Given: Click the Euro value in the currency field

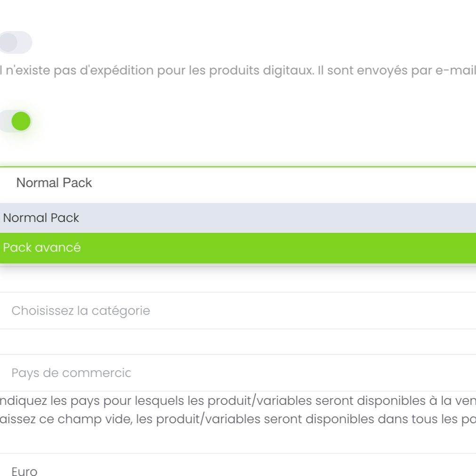Looking at the screenshot, I should click(24, 471).
